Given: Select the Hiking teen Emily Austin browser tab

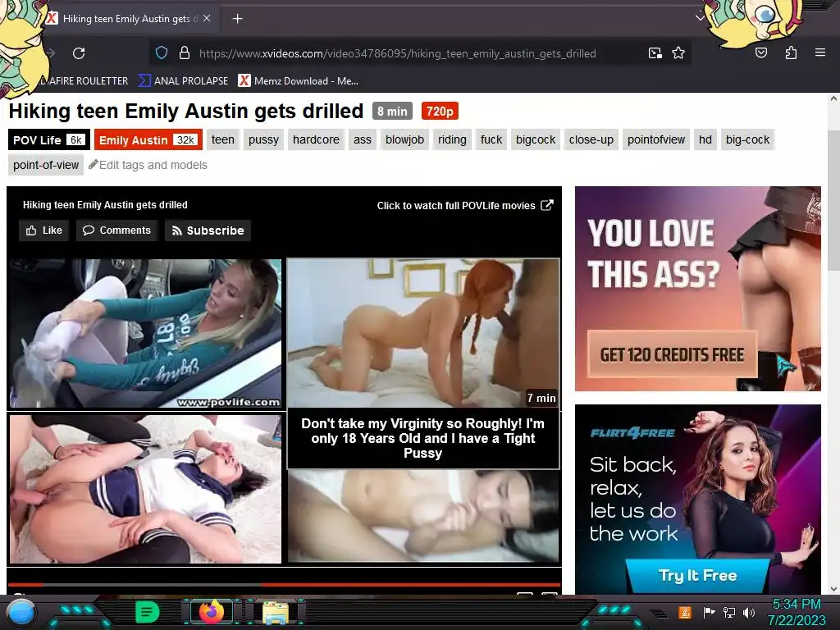Looking at the screenshot, I should [131, 19].
